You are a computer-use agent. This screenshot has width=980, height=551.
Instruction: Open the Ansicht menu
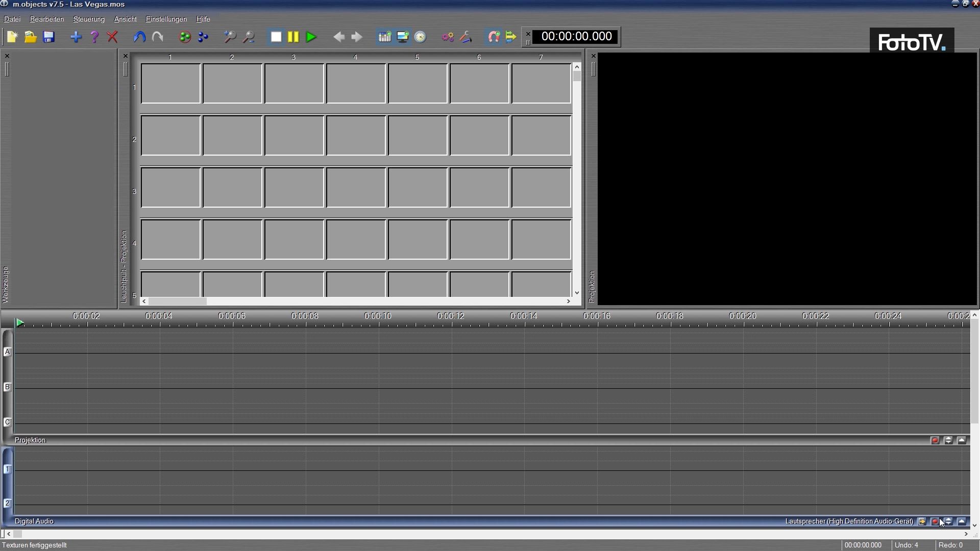[x=125, y=19]
